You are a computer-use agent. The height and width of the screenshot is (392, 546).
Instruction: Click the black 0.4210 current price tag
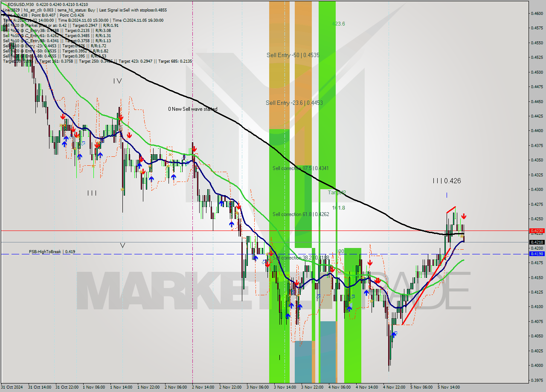(537, 242)
